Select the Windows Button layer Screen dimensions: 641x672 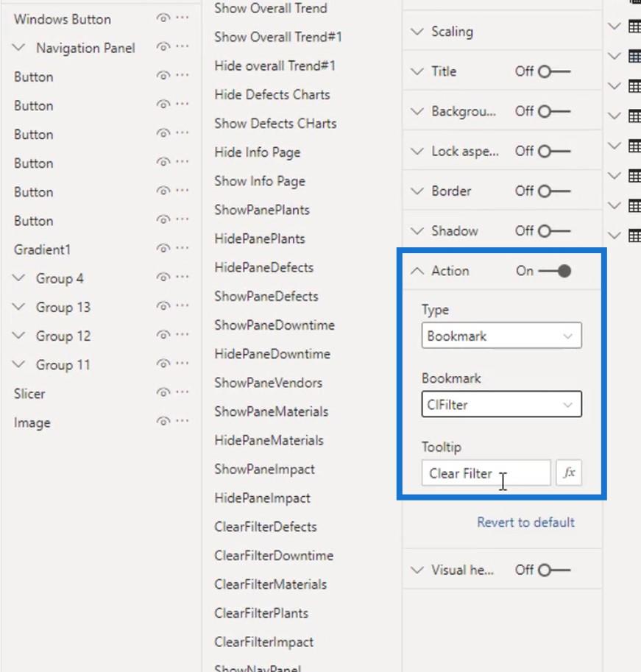pyautogui.click(x=62, y=19)
